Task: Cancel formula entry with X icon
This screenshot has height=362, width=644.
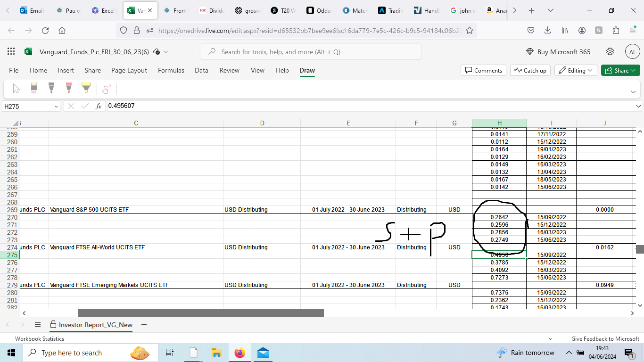Action: click(x=71, y=107)
